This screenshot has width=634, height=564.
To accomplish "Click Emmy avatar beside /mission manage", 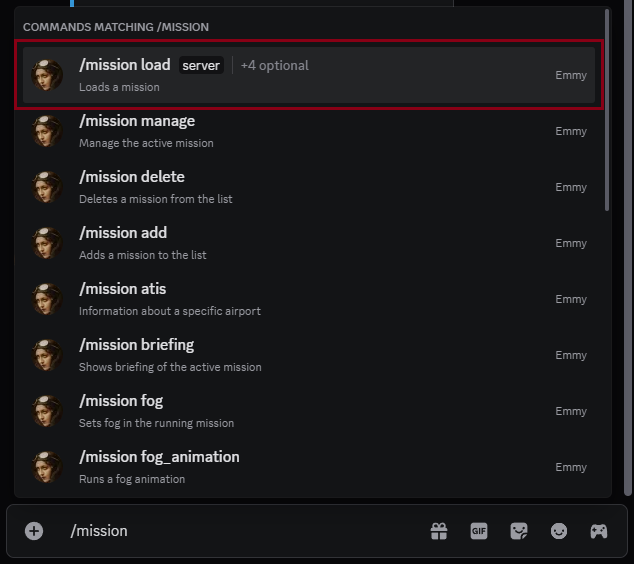I will [x=47, y=131].
